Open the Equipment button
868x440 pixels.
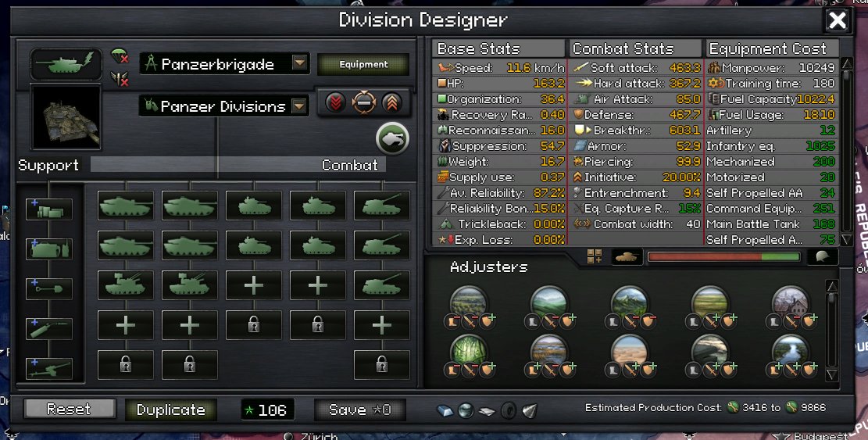click(363, 64)
